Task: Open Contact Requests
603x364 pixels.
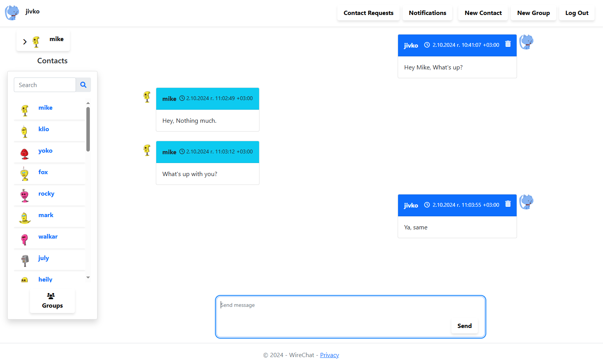Action: 368,13
